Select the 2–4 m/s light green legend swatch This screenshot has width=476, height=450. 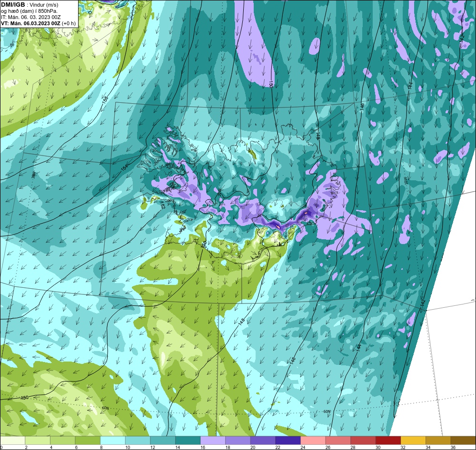(38, 440)
